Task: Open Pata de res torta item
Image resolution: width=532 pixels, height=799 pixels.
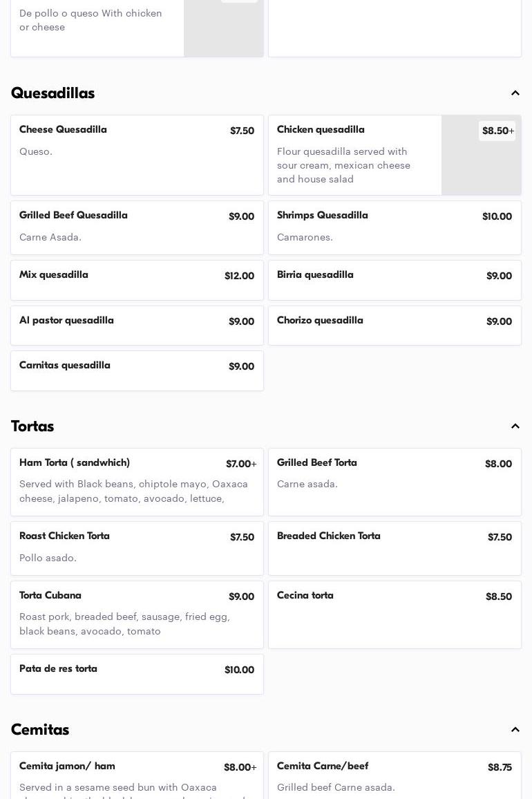Action: point(137,674)
